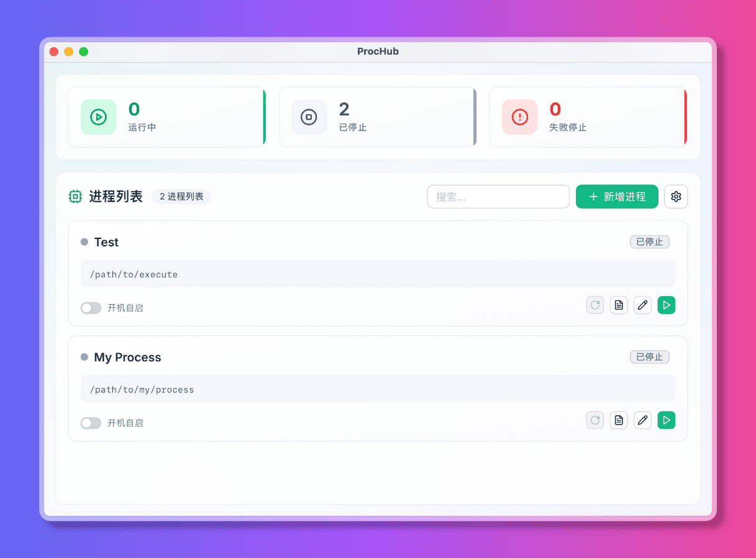The image size is (756, 558).
Task: Click the 新增进程 button
Action: point(617,197)
